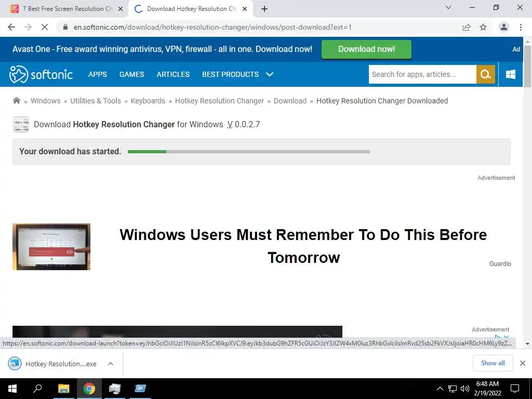This screenshot has height=399, width=532.
Task: Open the APPS menu
Action: pos(98,74)
